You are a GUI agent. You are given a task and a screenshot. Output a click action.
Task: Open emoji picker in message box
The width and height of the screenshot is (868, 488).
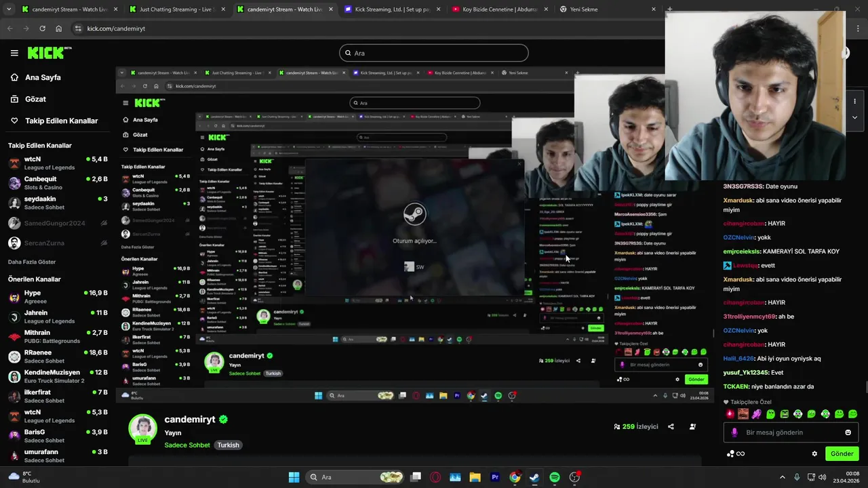point(848,432)
